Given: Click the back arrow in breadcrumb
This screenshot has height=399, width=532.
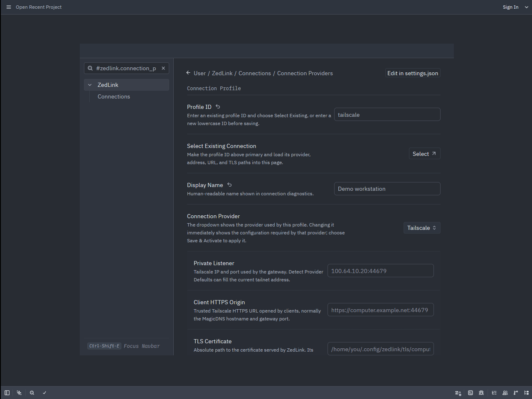Looking at the screenshot, I should click(188, 73).
